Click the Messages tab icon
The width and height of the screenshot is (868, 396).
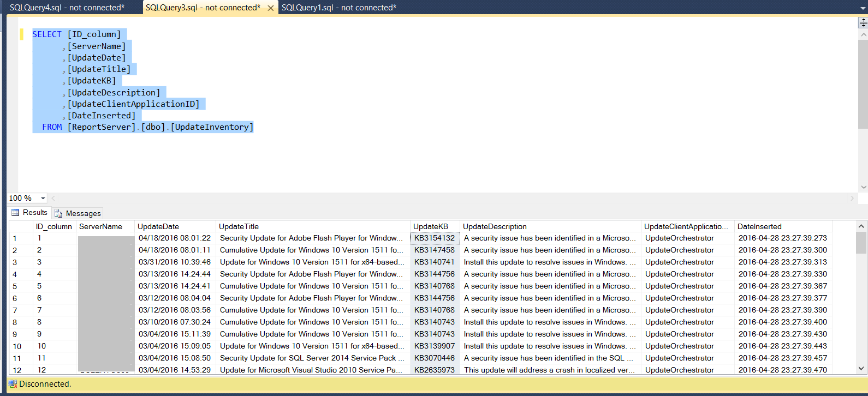(x=58, y=213)
